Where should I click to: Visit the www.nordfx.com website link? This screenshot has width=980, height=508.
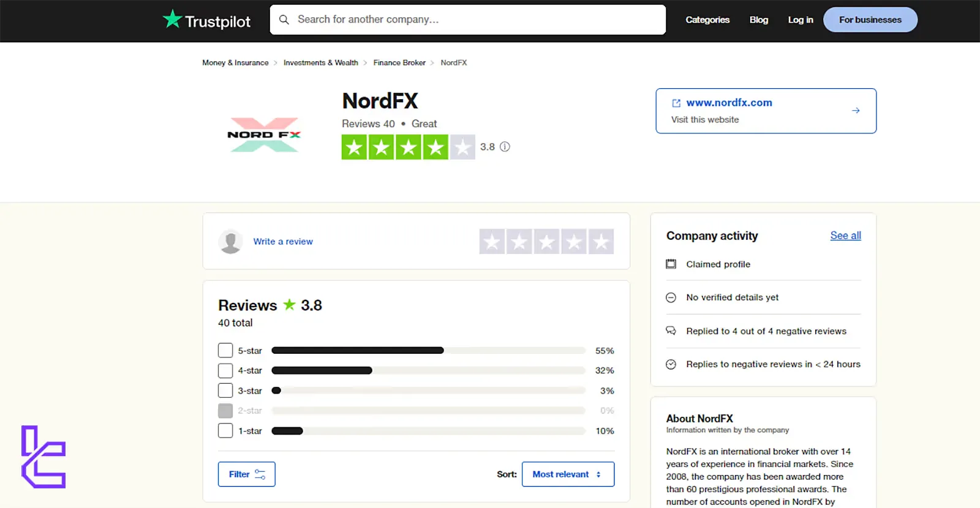[x=729, y=103]
